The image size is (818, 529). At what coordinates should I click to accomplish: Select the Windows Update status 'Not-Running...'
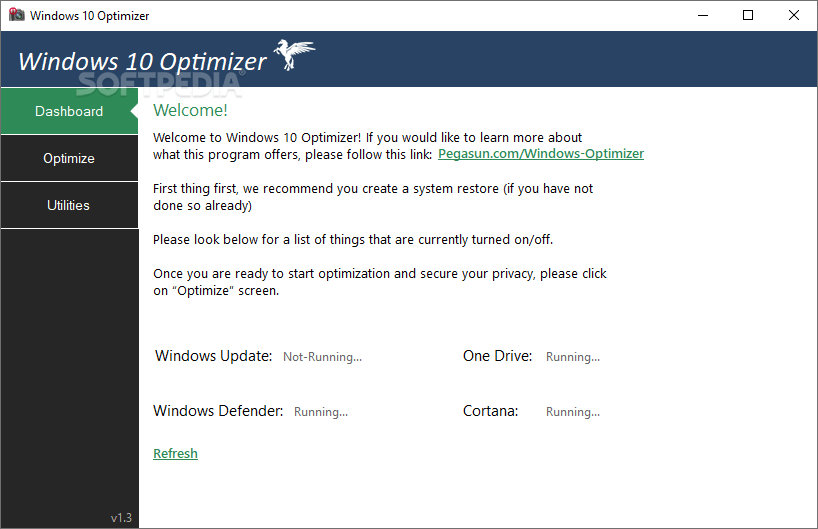coord(322,357)
